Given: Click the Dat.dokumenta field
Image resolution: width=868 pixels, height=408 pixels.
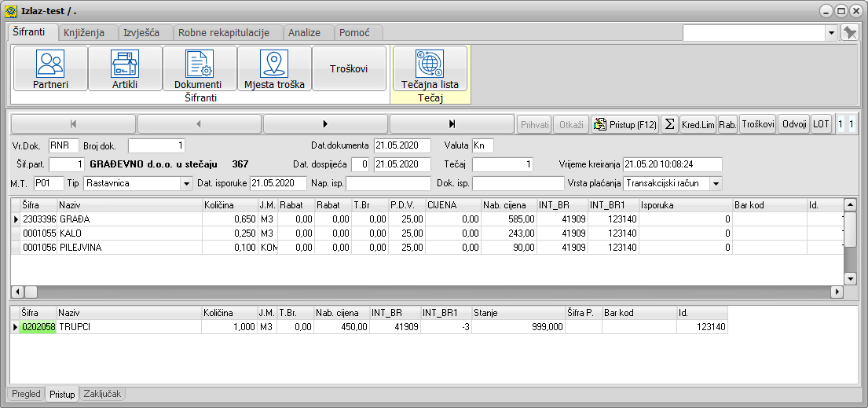Looking at the screenshot, I should pos(402,145).
